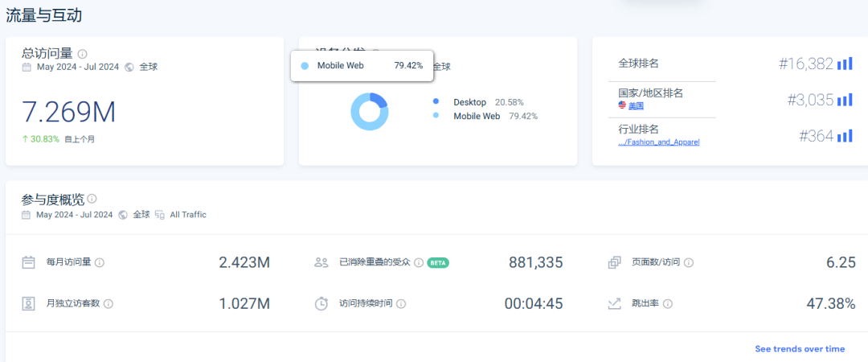Viewport: 868px width, 362px height.
Task: Open the Fashion_and_Apparel category link
Action: click(x=659, y=142)
